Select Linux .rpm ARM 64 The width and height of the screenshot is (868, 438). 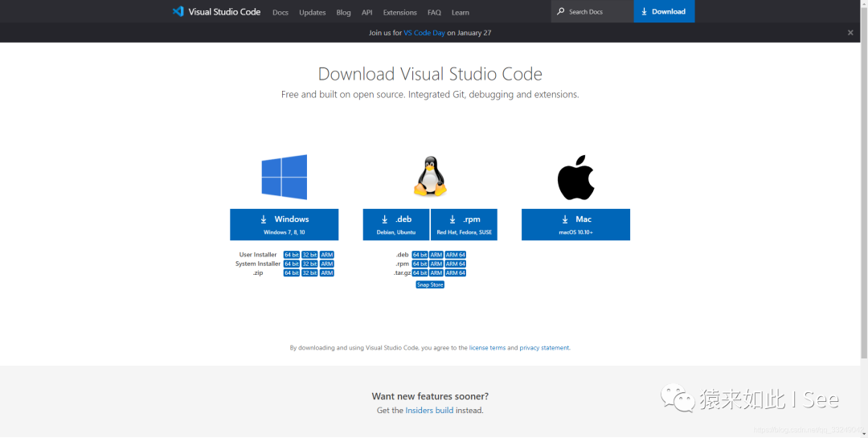(456, 264)
